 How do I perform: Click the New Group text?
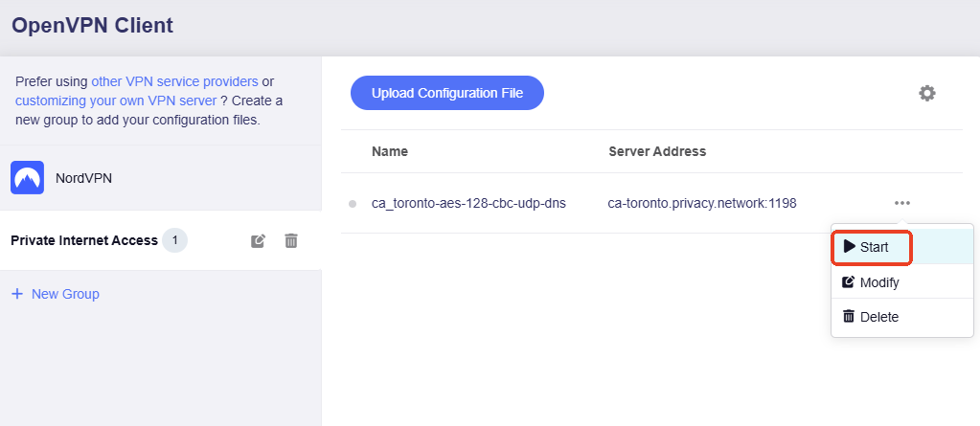(65, 294)
